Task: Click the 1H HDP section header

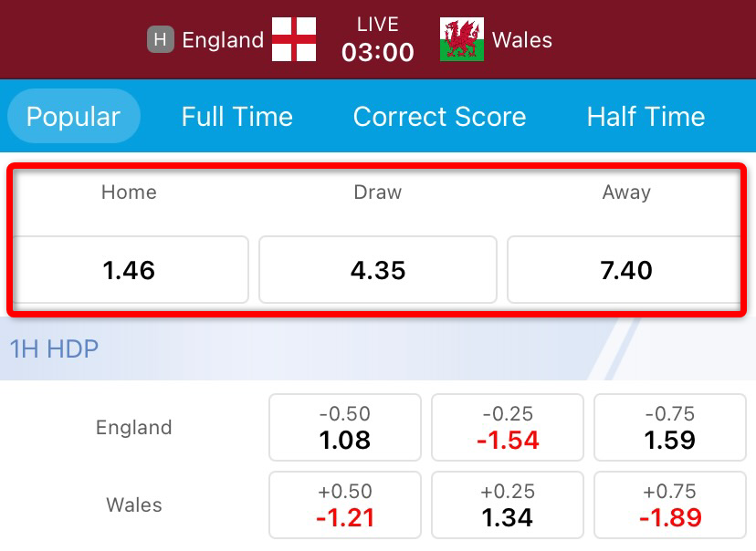Action: (55, 348)
